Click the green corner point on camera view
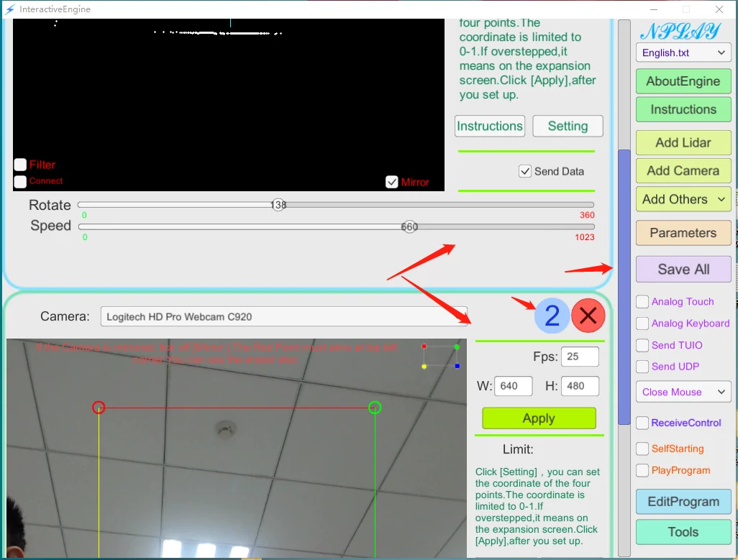The height and width of the screenshot is (560, 738). [375, 407]
